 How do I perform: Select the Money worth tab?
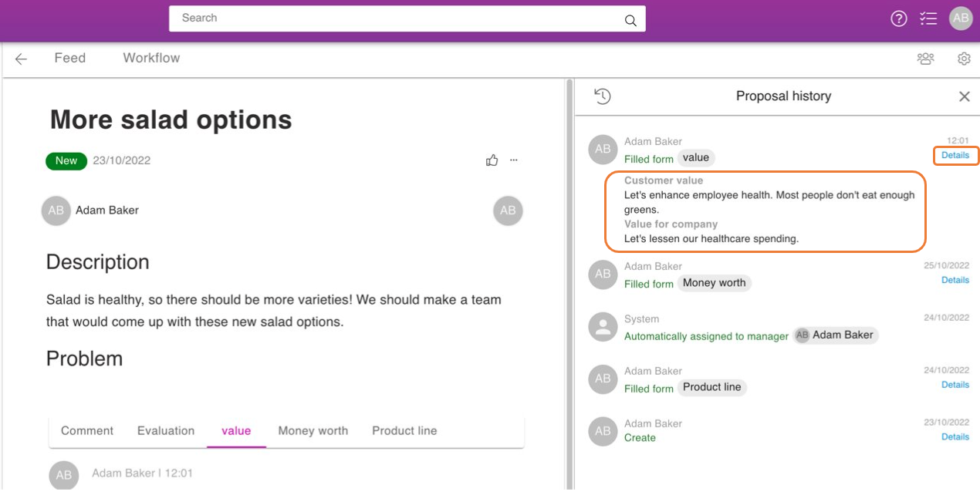click(x=313, y=431)
